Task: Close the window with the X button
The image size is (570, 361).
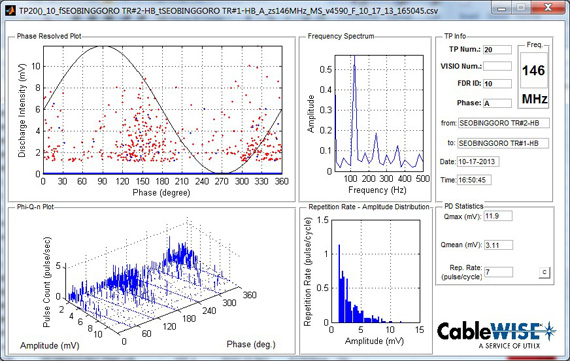Action: [548, 7]
